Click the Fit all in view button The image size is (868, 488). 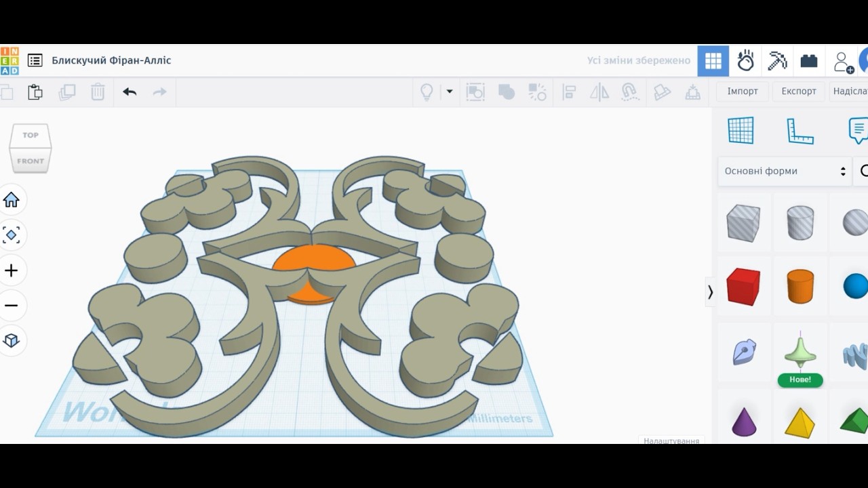(x=12, y=235)
